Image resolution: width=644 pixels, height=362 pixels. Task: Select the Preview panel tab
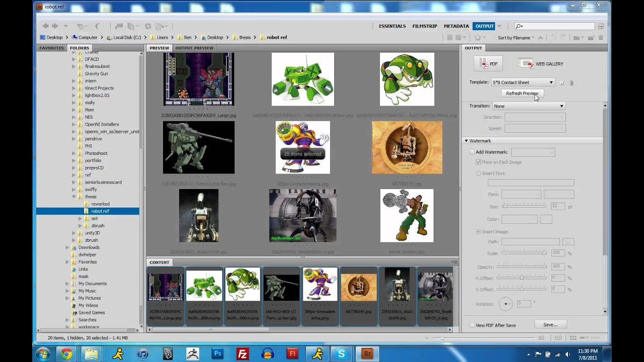click(159, 48)
